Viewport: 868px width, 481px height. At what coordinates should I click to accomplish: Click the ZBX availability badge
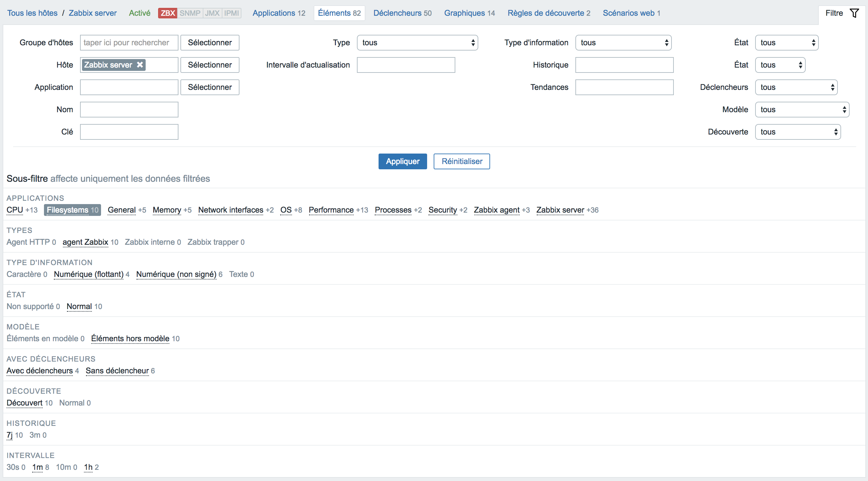[168, 13]
